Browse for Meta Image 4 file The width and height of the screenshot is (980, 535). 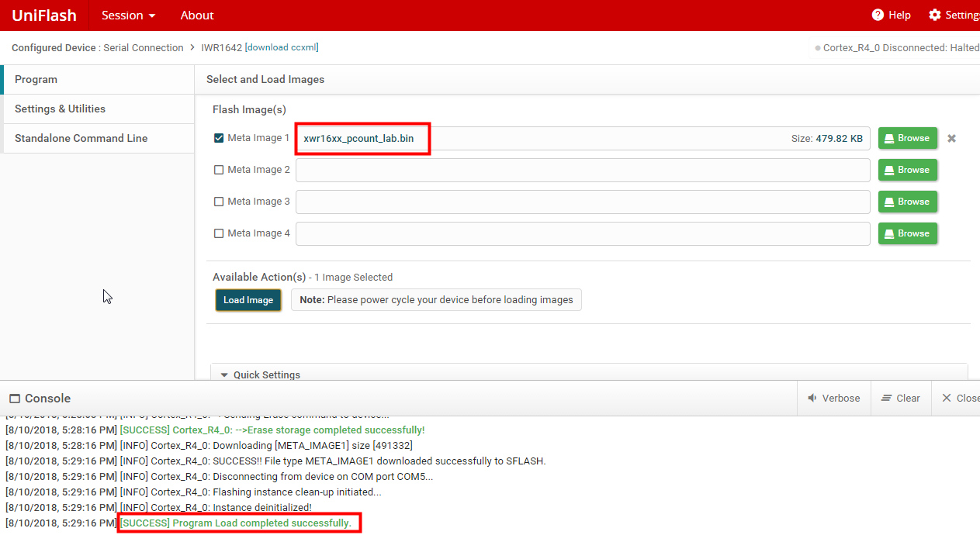[907, 233]
